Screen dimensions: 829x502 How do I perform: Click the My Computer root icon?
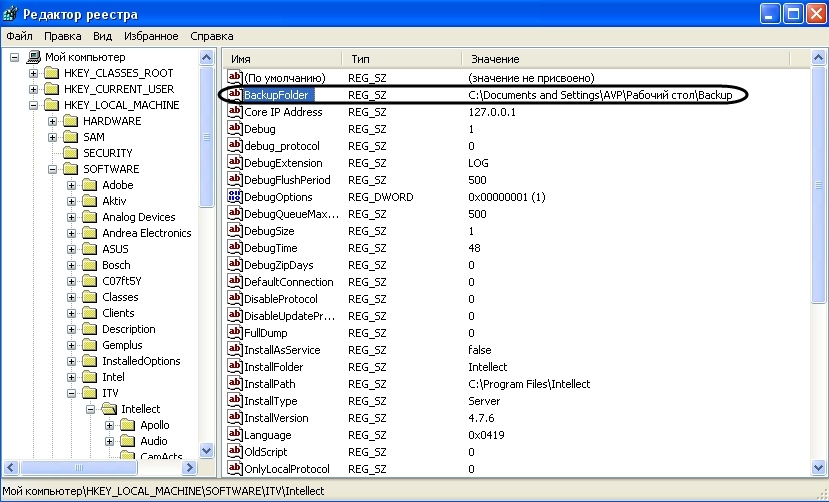[x=34, y=57]
